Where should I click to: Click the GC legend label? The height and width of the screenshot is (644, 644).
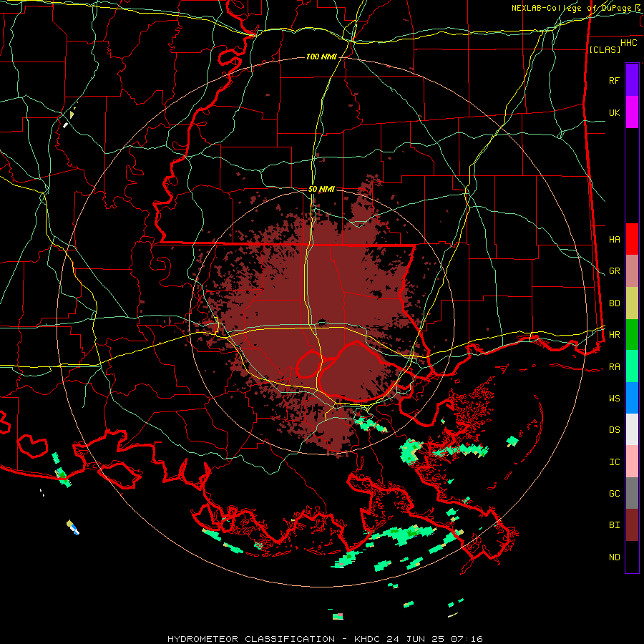tap(614, 494)
